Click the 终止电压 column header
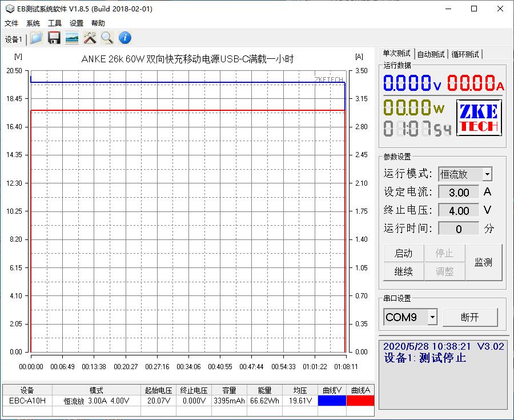514x420 pixels. coord(194,390)
